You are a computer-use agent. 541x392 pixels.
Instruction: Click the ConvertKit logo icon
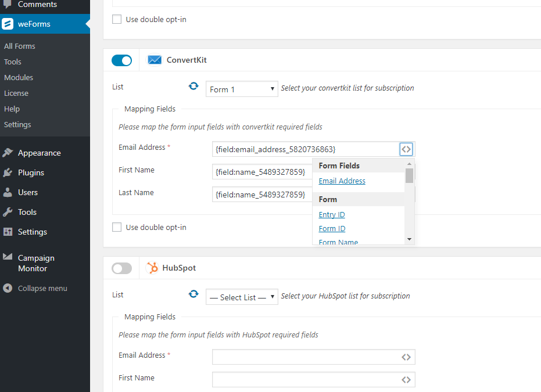coord(154,59)
